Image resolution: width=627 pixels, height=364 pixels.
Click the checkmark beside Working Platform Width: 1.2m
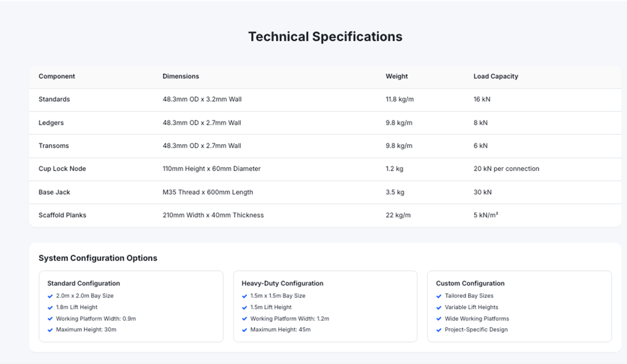point(245,319)
